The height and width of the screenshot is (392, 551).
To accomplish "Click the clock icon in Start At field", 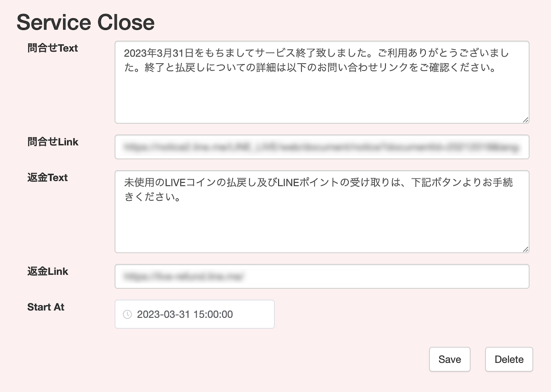I will point(128,314).
